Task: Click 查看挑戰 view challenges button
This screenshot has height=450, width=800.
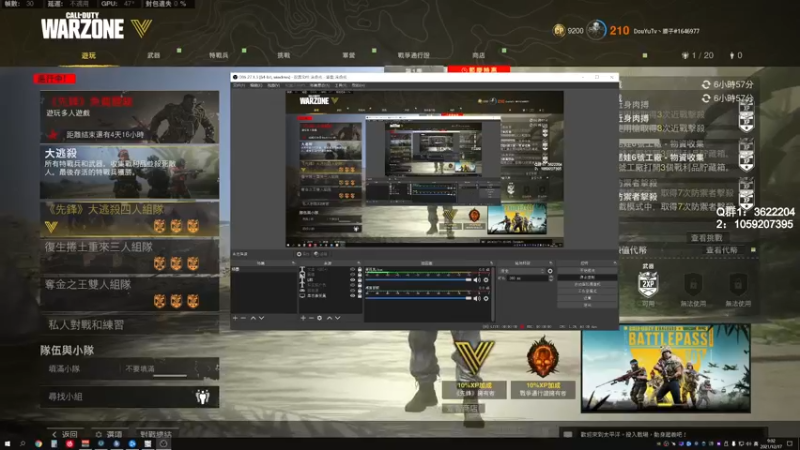Action: [707, 238]
